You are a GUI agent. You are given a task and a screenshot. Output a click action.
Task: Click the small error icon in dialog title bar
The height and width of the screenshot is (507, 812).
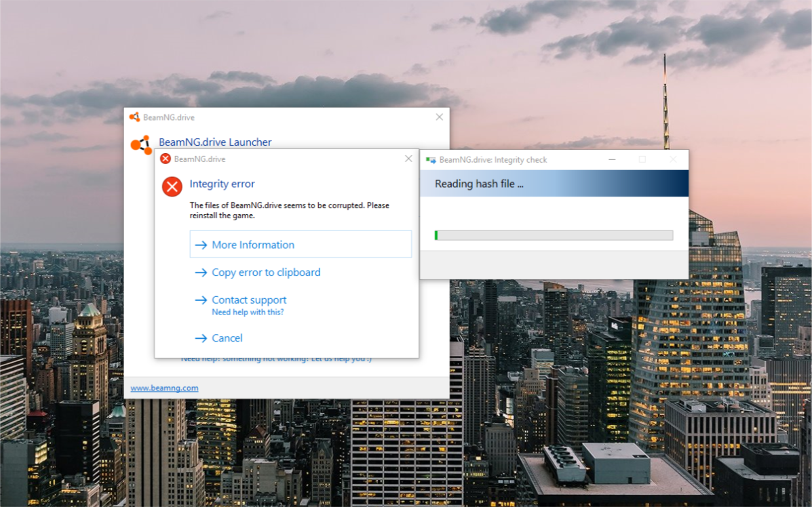(x=166, y=159)
